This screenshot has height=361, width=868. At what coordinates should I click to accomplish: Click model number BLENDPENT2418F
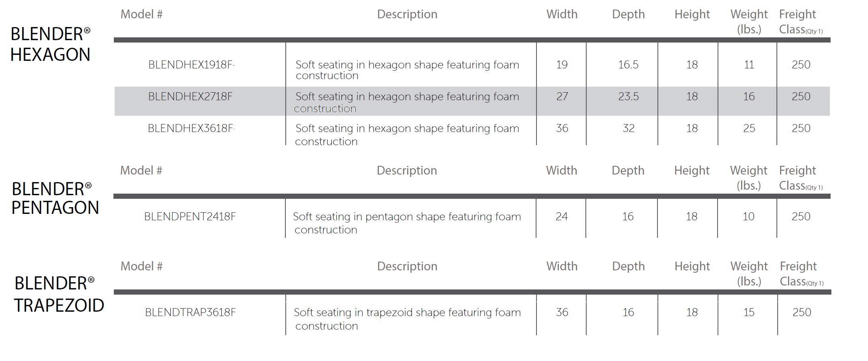tap(190, 216)
